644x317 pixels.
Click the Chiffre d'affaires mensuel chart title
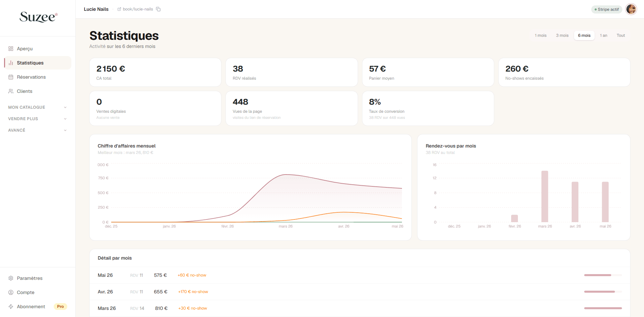pyautogui.click(x=126, y=146)
